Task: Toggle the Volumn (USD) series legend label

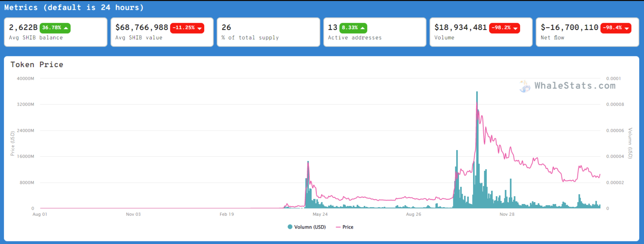Action: point(310,227)
